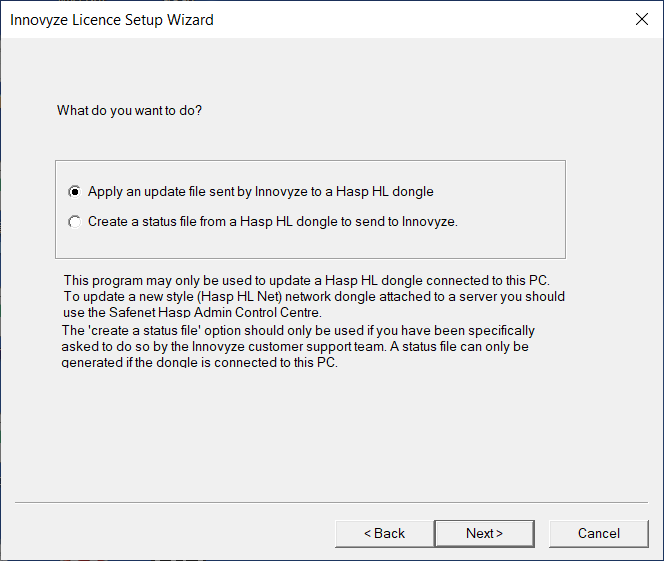Viewport: 664px width, 561px height.
Task: Go to the next wizard step
Action: click(x=484, y=533)
